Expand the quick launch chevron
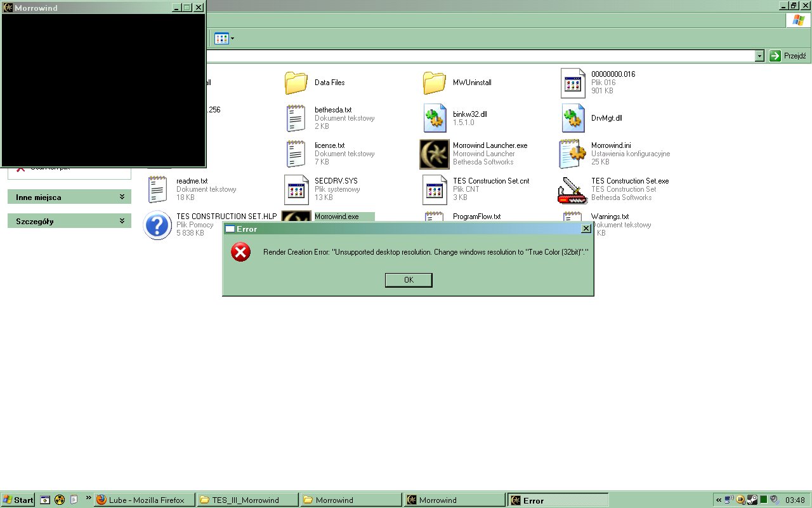The image size is (812, 508). (x=88, y=498)
